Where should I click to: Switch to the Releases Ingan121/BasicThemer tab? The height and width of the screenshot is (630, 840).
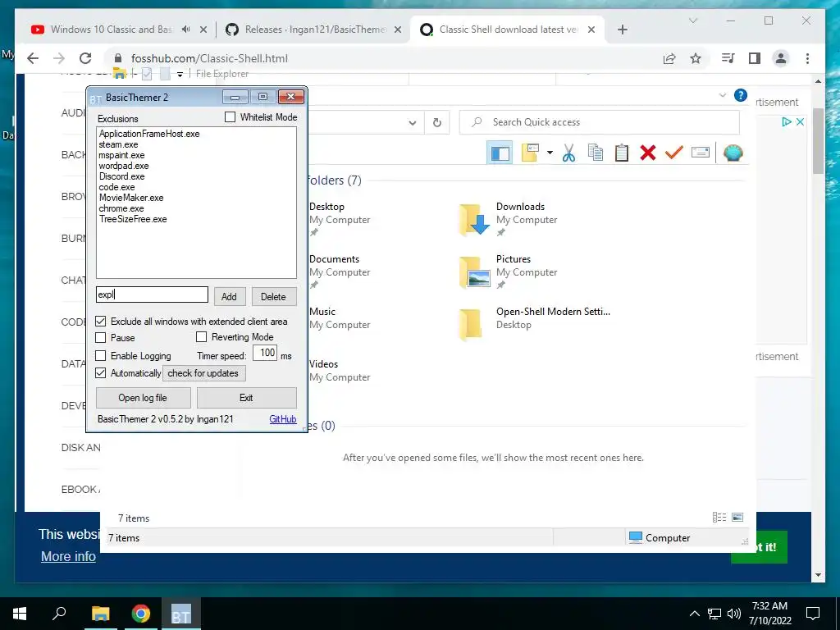314,30
